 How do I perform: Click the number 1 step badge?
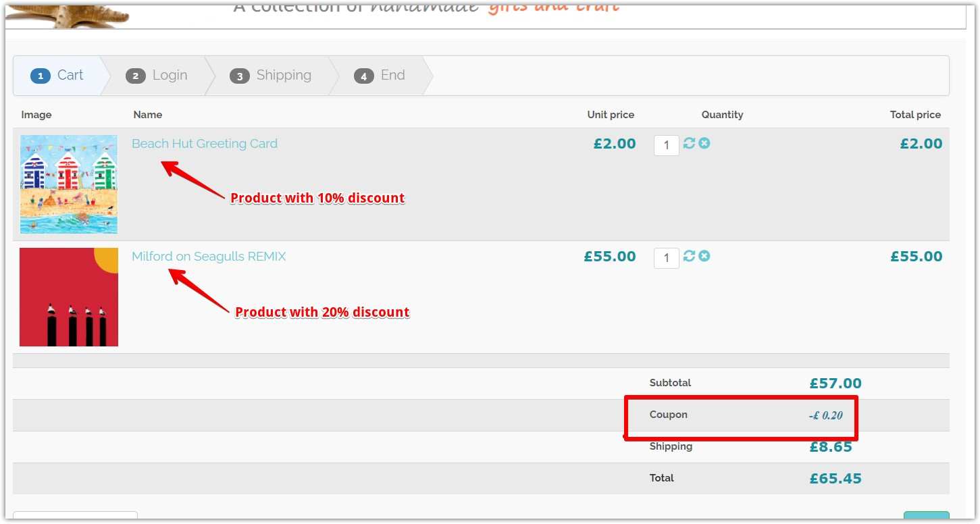click(41, 76)
